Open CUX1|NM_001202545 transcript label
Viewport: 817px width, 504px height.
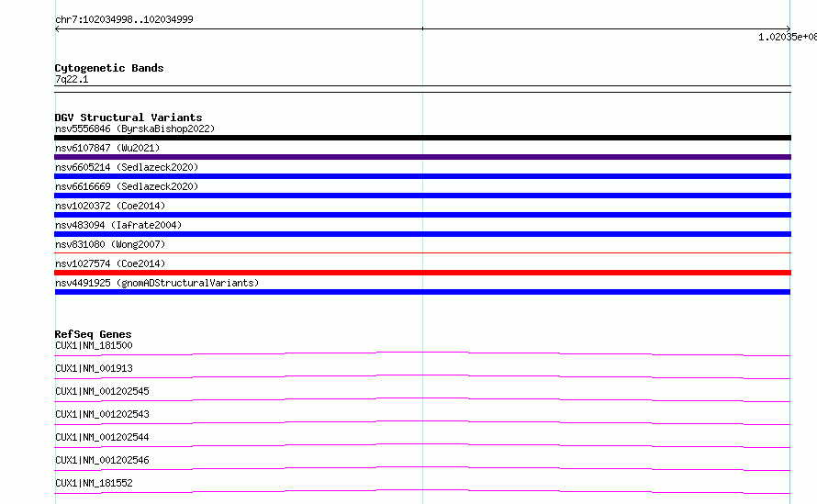pyautogui.click(x=102, y=391)
